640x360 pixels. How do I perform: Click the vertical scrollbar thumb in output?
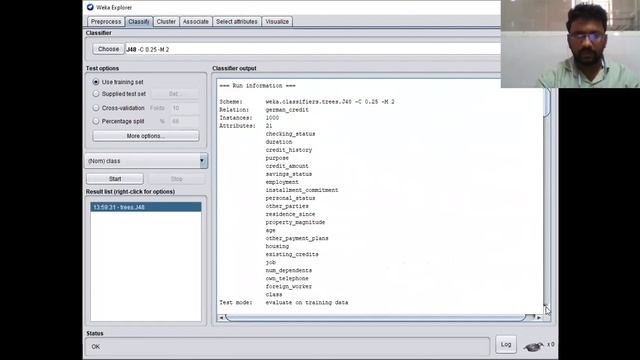pyautogui.click(x=547, y=103)
